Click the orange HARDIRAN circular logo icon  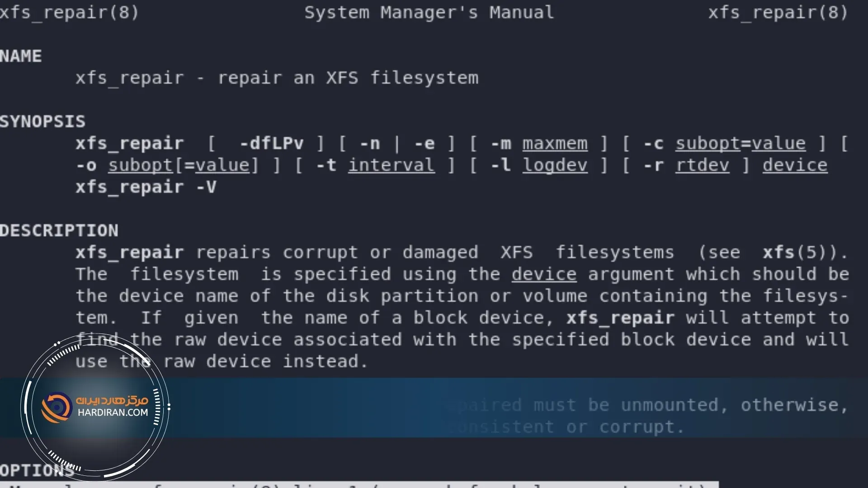(57, 407)
